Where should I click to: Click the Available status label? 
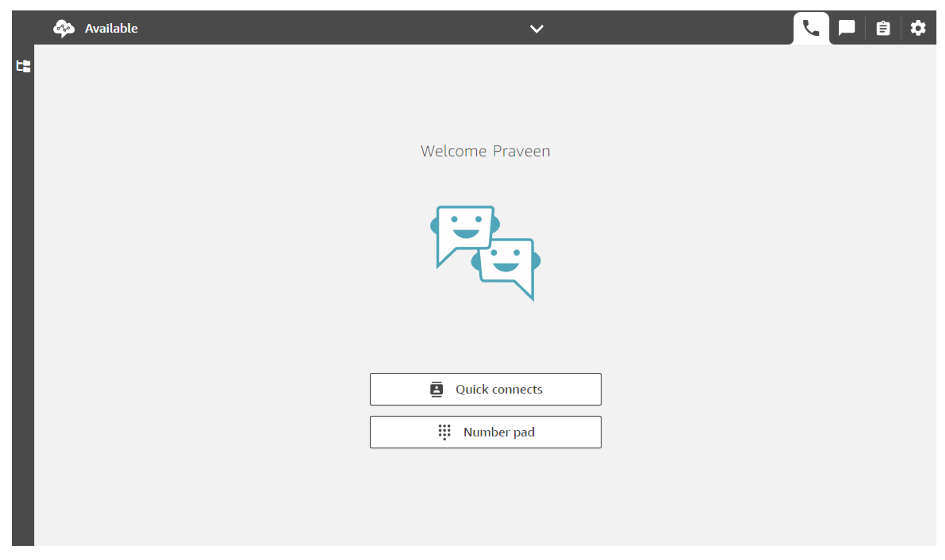coord(111,28)
